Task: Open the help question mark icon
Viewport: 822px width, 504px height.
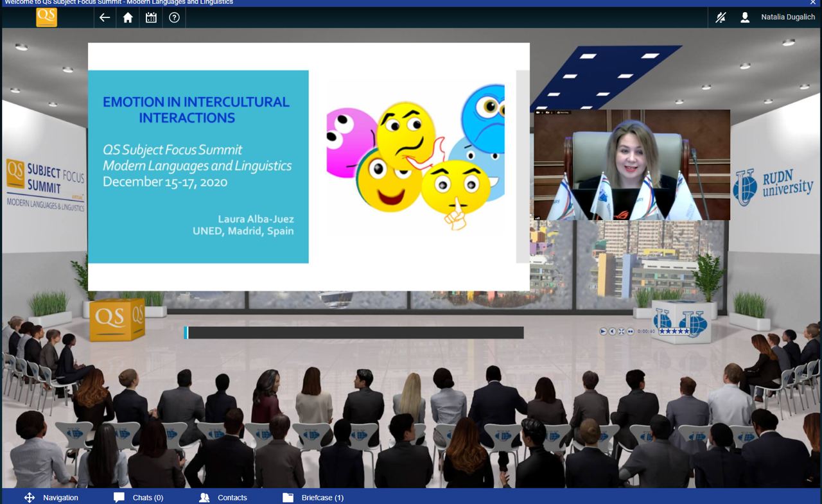Action: [x=174, y=18]
